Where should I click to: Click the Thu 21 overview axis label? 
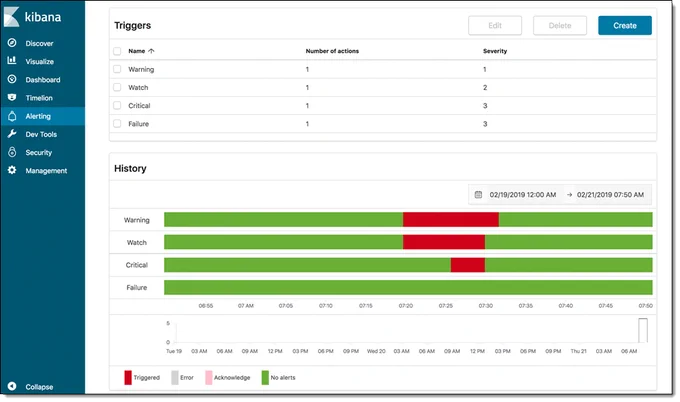click(x=579, y=351)
